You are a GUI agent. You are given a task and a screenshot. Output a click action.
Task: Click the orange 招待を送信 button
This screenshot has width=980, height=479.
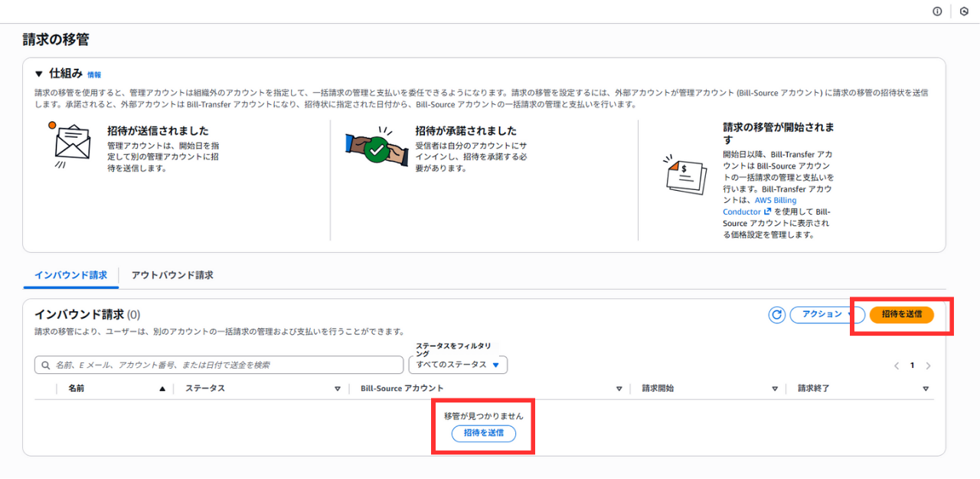(x=901, y=314)
